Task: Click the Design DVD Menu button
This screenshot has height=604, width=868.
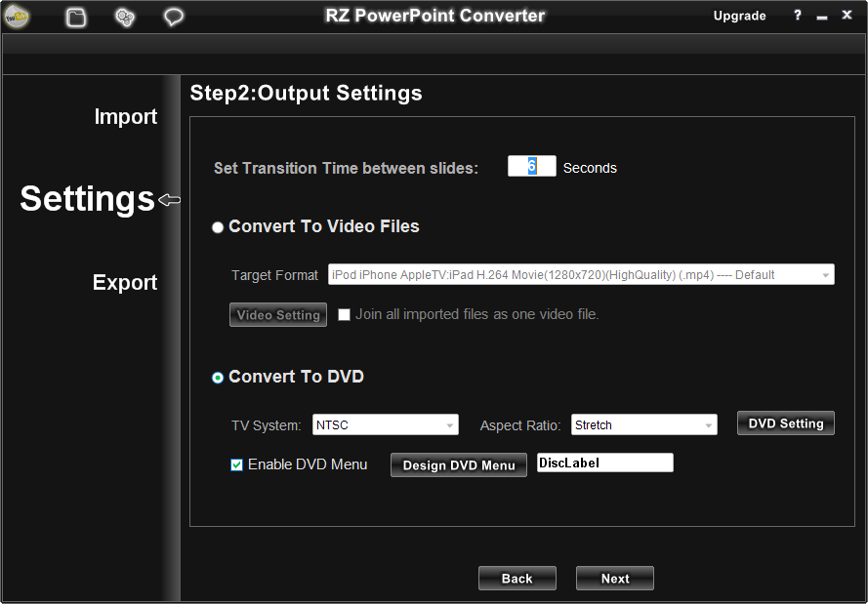Action: click(458, 465)
